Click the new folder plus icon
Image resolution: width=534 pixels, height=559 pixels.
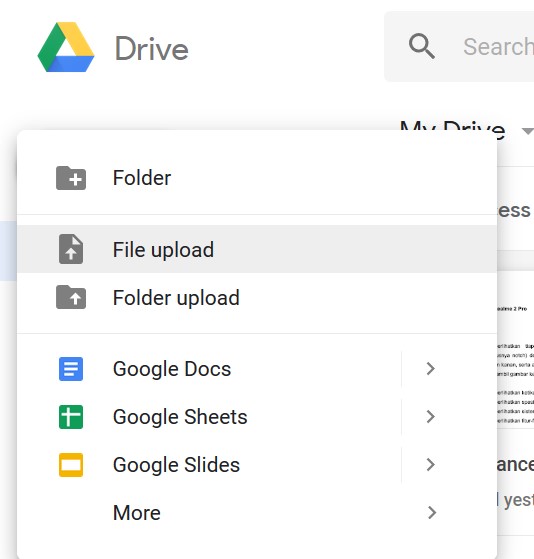click(x=71, y=178)
